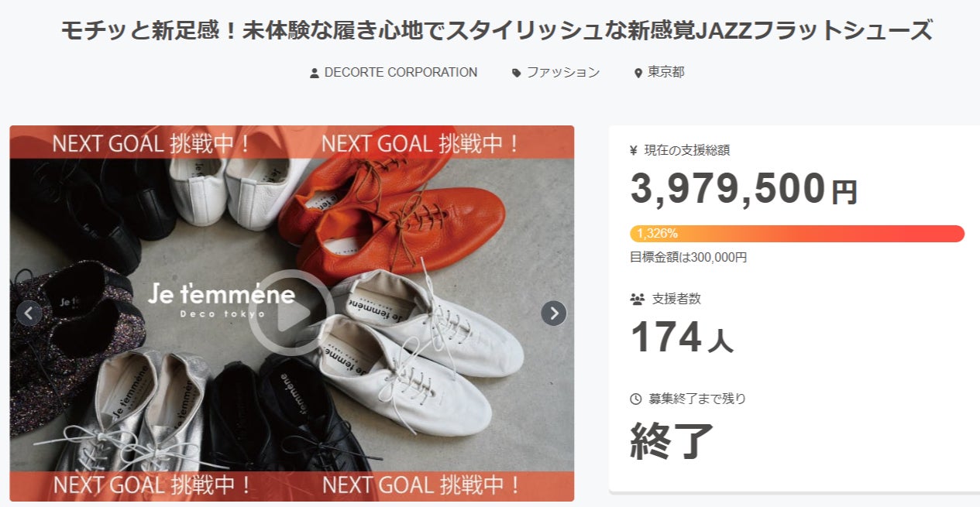Advance to next slide with right arrow
This screenshot has width=980, height=507.
[x=553, y=313]
